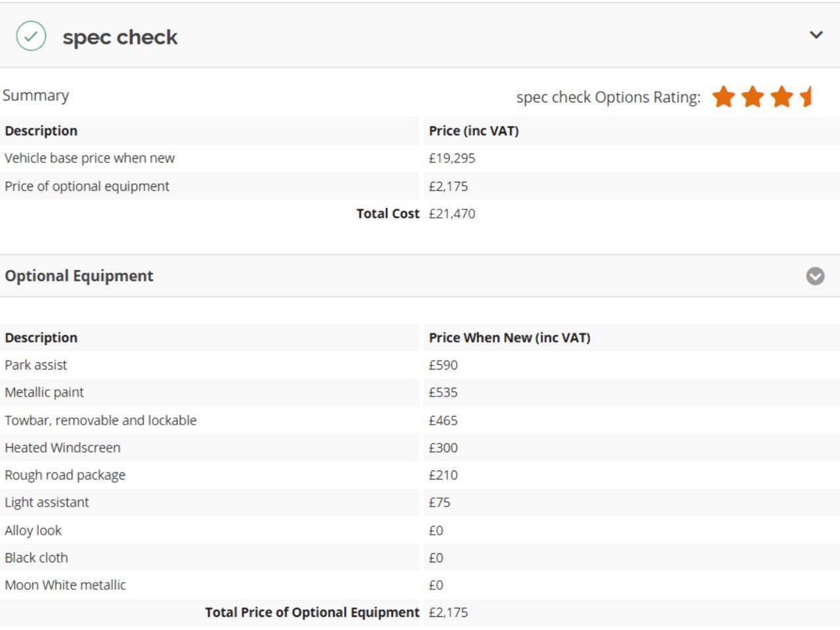
Task: Click the Optional Equipment section header
Action: [x=79, y=276]
